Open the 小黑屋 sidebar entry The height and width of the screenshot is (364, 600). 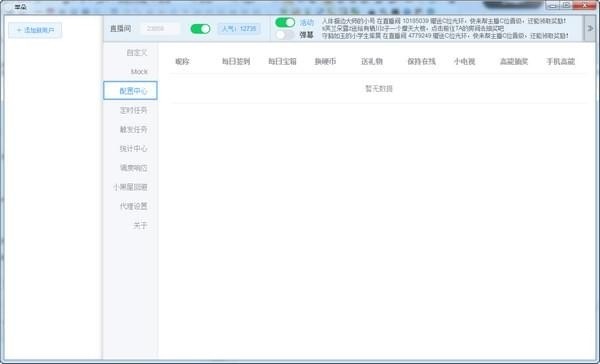(x=130, y=187)
